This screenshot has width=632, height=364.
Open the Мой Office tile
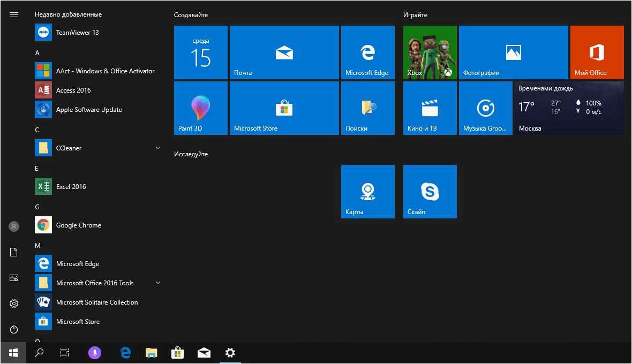click(597, 52)
